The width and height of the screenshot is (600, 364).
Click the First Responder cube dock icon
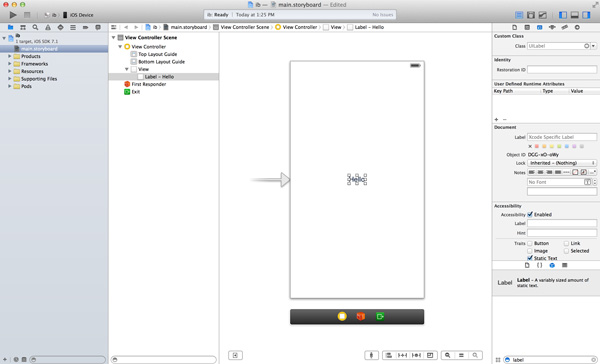pos(360,316)
